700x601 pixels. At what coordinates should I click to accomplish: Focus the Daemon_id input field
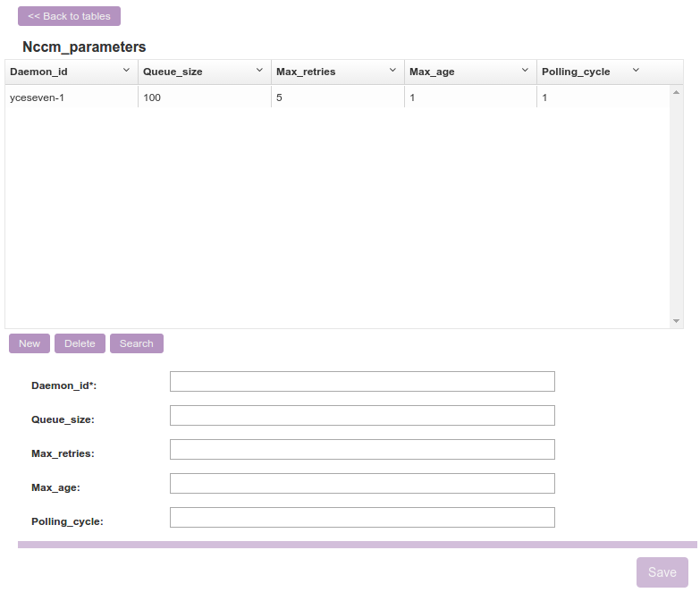click(362, 382)
